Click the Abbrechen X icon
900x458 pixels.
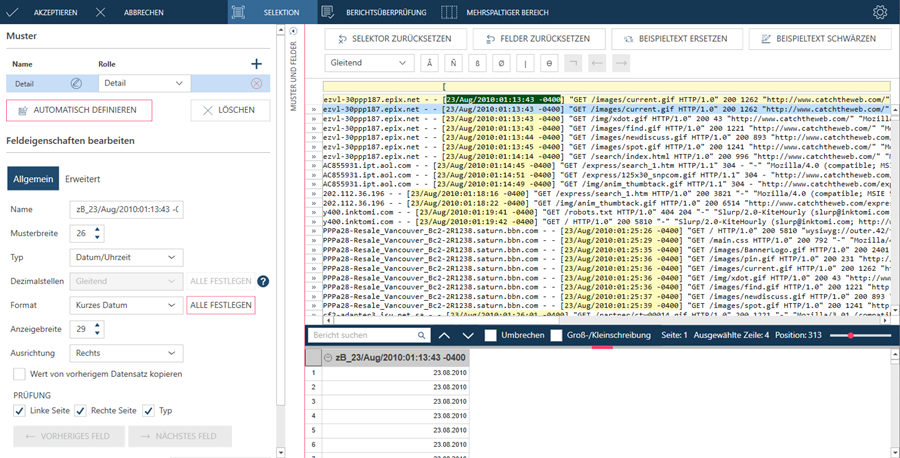point(100,12)
